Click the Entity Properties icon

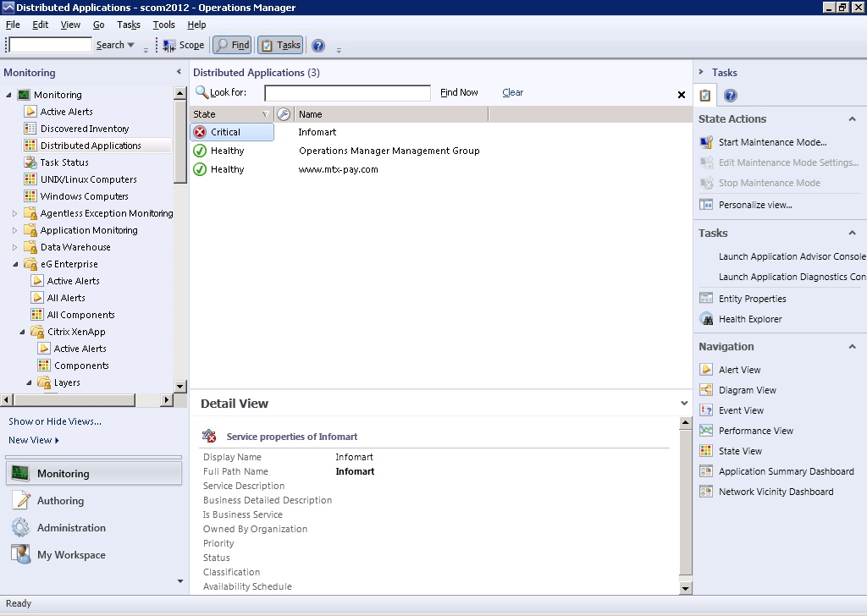point(706,299)
